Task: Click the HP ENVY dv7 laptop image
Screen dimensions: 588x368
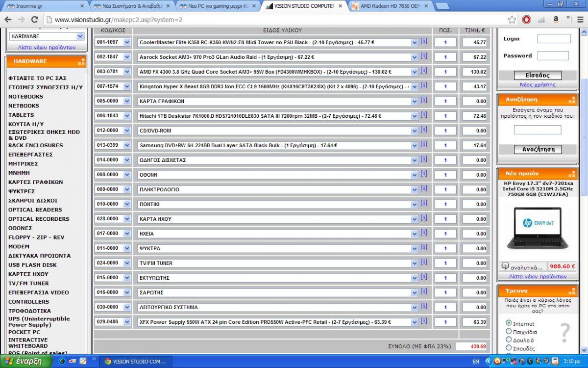Action: pos(538,227)
